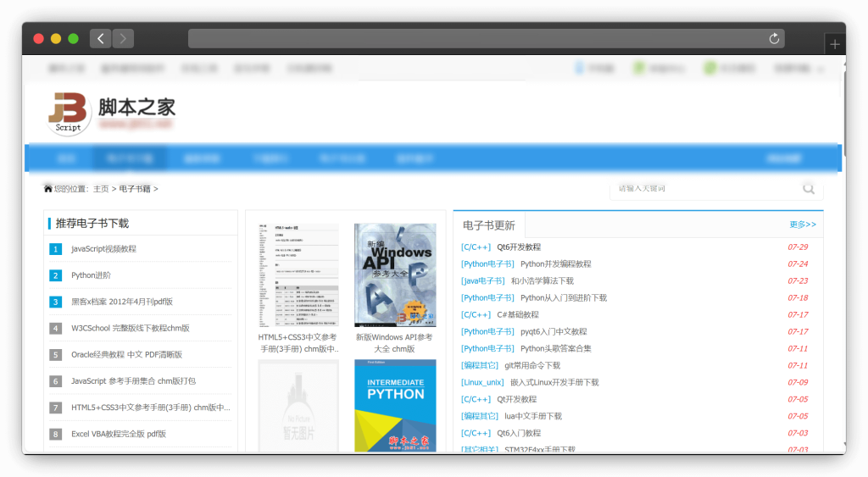Select the 电子书更新 tab
This screenshot has width=868, height=477.
pyautogui.click(x=489, y=225)
